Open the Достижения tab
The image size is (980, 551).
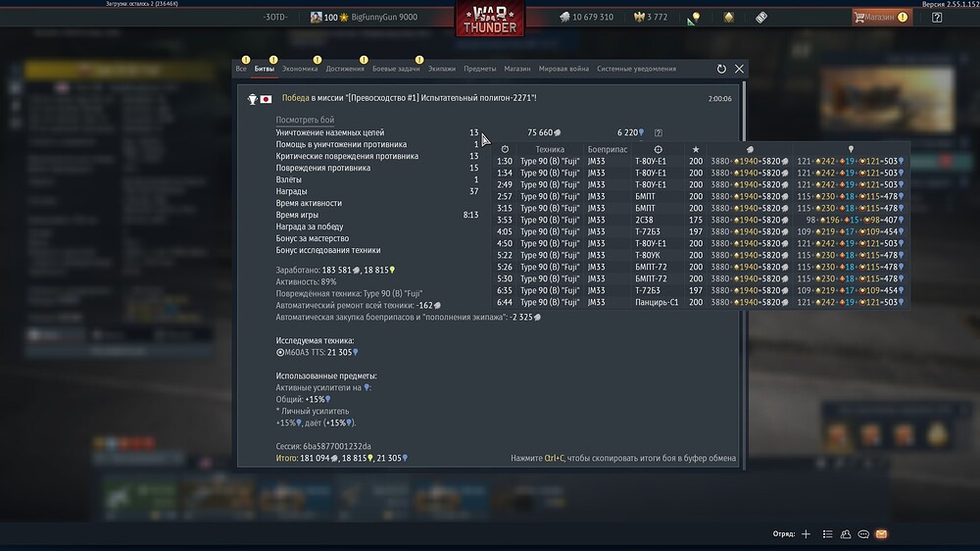pyautogui.click(x=345, y=69)
